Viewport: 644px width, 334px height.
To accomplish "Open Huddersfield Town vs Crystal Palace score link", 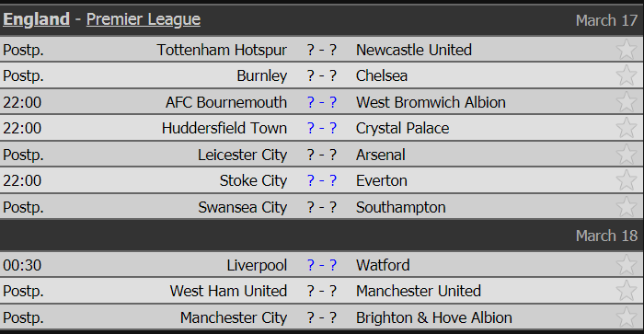I will point(322,128).
